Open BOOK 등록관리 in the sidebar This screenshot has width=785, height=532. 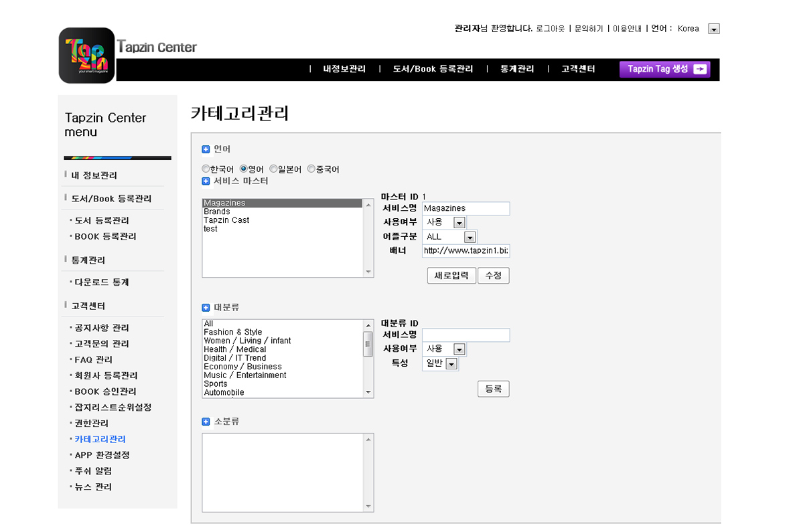point(106,236)
